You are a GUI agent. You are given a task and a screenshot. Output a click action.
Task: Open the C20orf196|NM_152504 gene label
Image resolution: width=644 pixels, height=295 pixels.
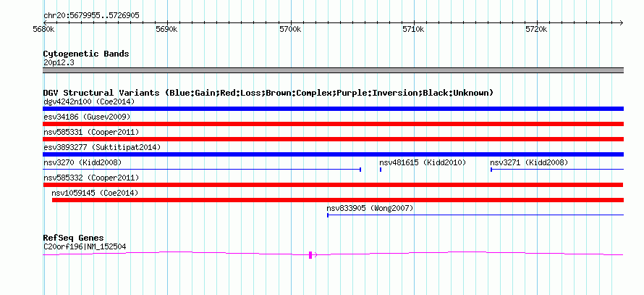coord(85,247)
